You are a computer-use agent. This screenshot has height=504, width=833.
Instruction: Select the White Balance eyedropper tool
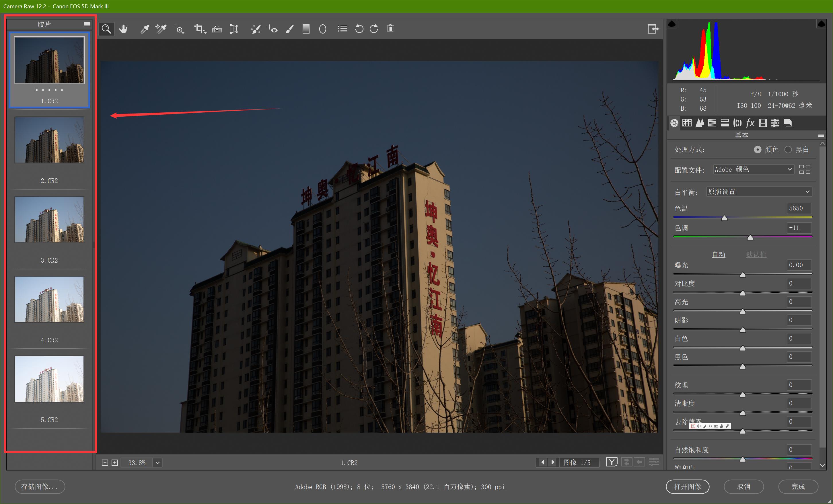145,29
